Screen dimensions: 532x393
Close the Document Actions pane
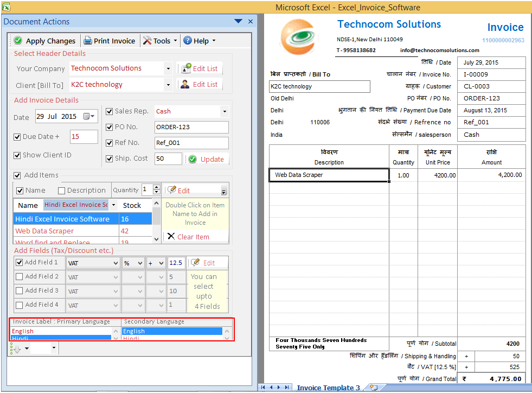tap(250, 21)
